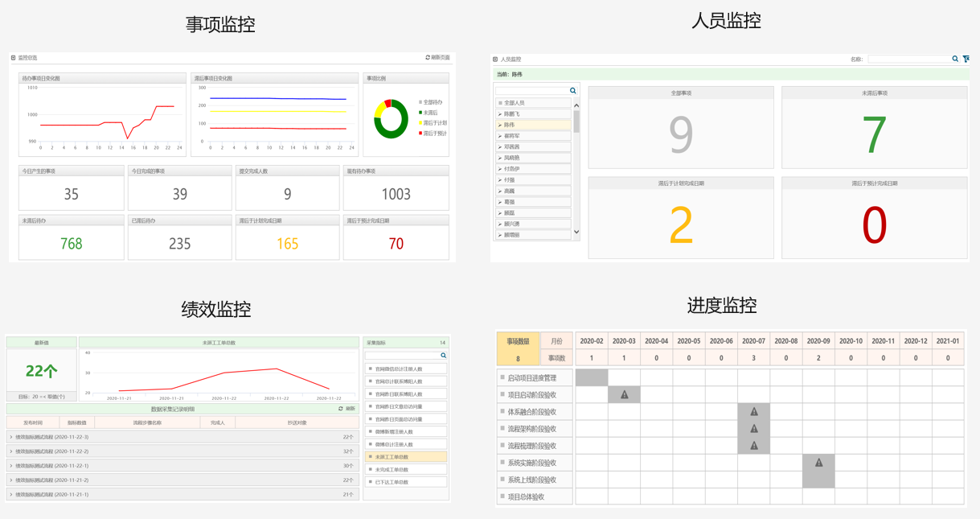The width and height of the screenshot is (980, 519).
Task: Click search icon in personnel list box
Action: coord(572,91)
